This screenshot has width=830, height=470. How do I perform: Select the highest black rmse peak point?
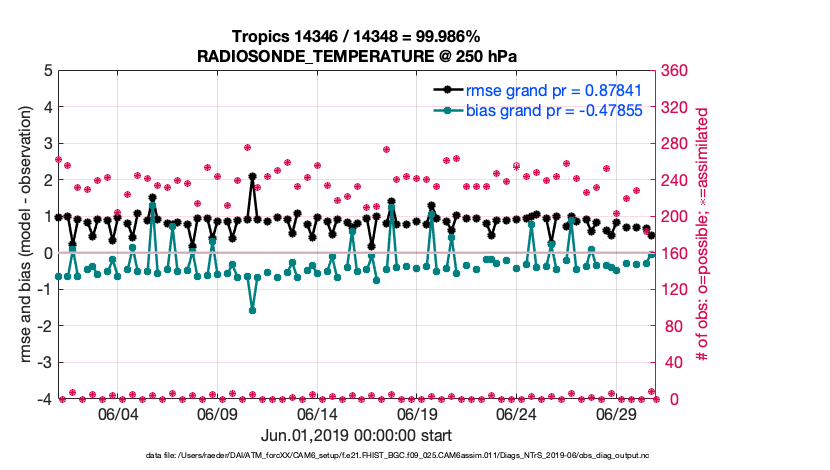[x=252, y=176]
